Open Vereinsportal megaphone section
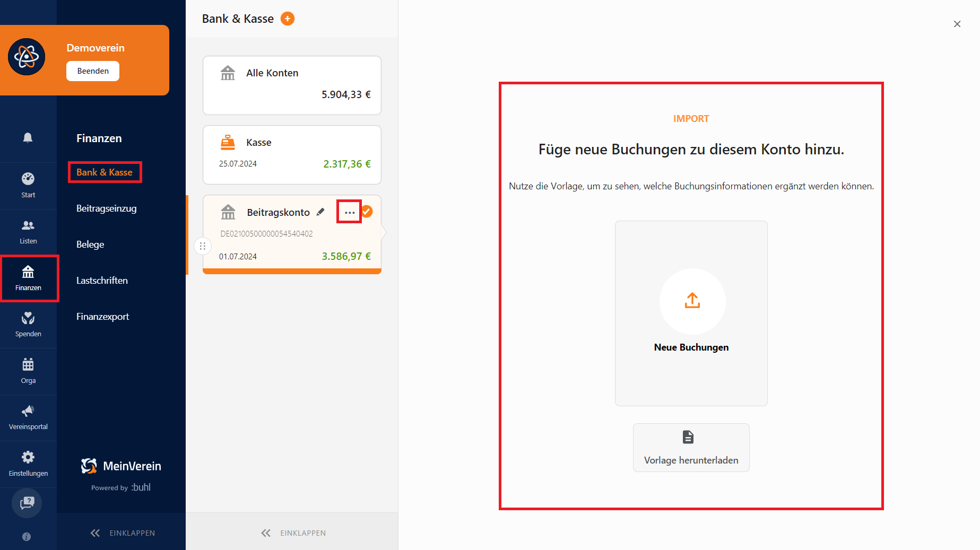This screenshot has width=980, height=550. point(28,418)
